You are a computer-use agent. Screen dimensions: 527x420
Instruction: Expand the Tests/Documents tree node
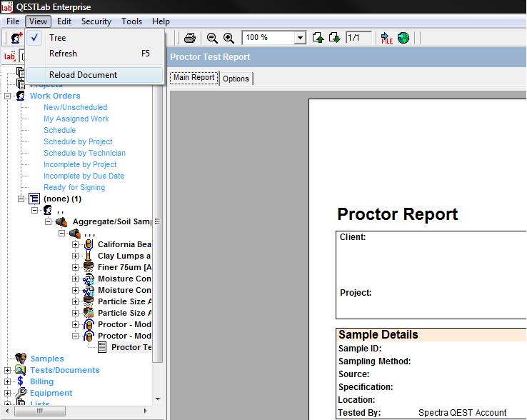[x=8, y=370]
